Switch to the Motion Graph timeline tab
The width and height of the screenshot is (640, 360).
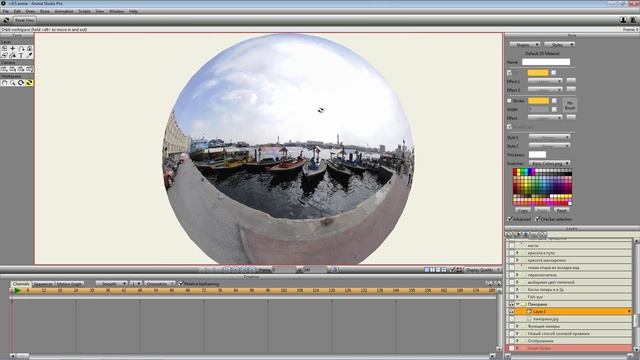[69, 284]
